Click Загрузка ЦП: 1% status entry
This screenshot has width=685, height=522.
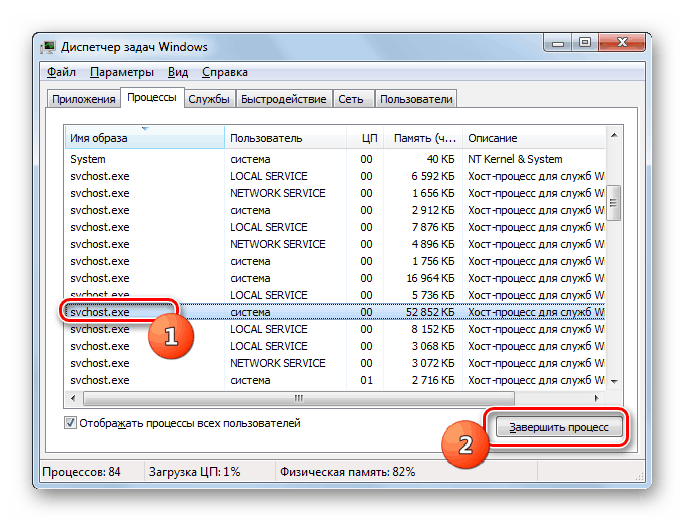194,472
